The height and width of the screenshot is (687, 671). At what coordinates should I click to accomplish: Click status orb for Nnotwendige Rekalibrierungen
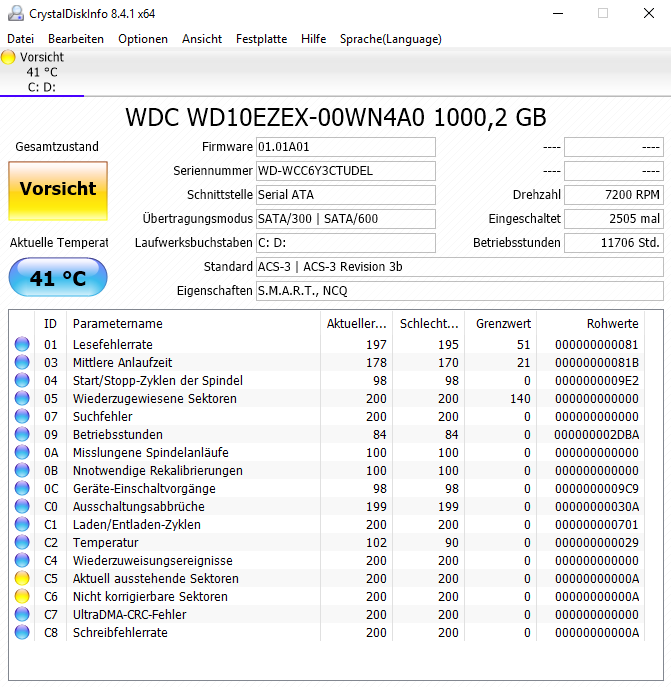(22, 470)
